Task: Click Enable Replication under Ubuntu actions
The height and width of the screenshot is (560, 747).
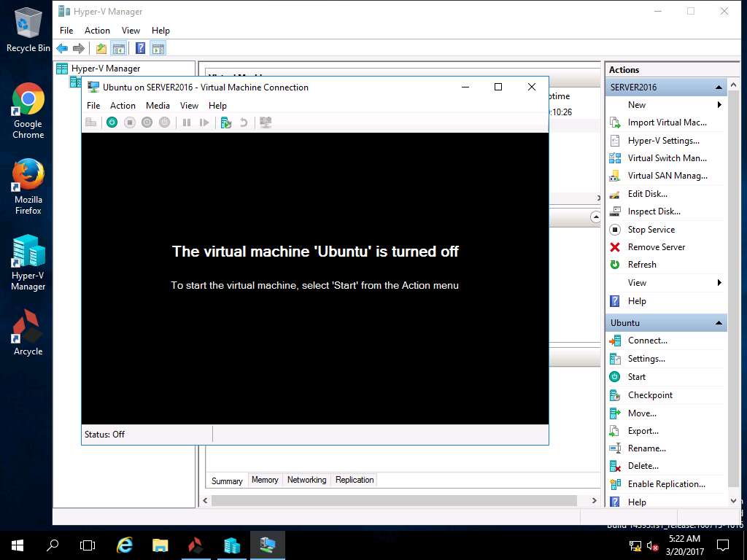Action: click(667, 484)
